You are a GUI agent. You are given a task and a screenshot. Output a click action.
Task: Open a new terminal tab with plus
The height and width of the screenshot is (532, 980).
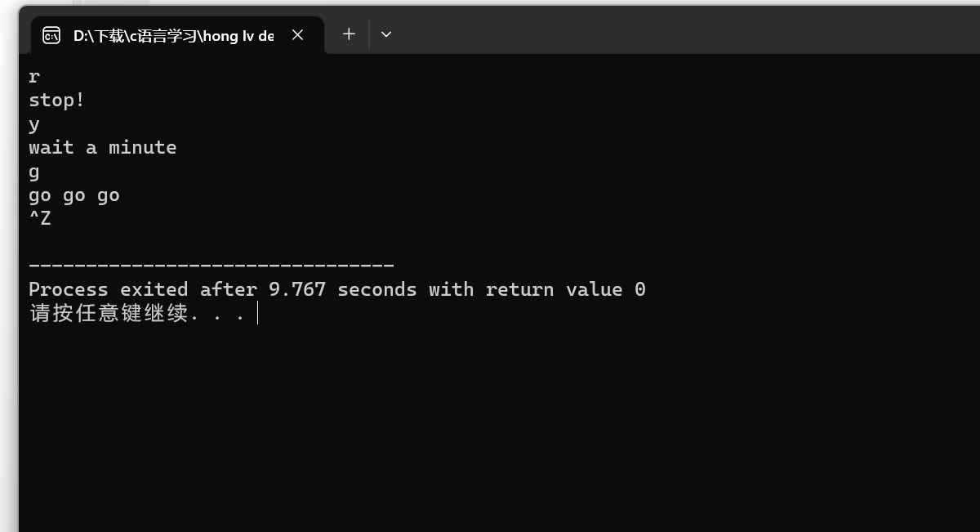[349, 34]
